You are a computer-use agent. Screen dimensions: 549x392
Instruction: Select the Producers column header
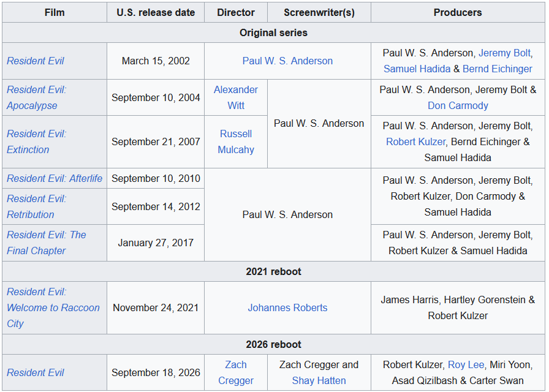[458, 13]
